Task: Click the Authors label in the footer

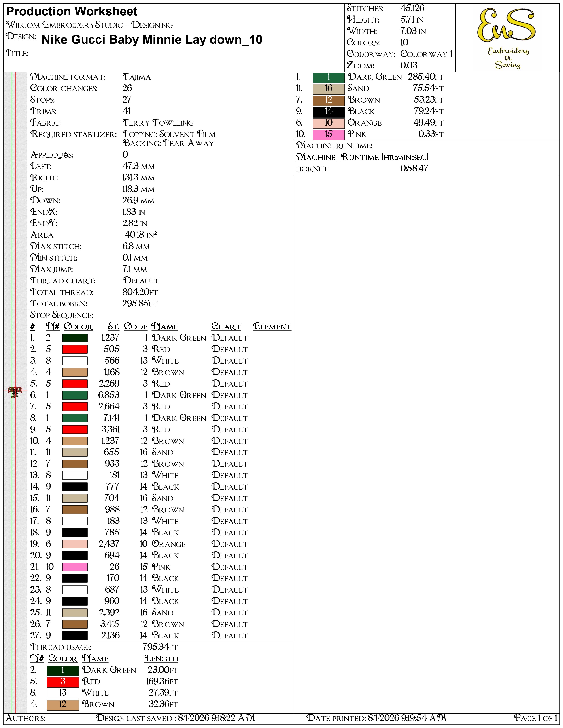Action: [26, 718]
